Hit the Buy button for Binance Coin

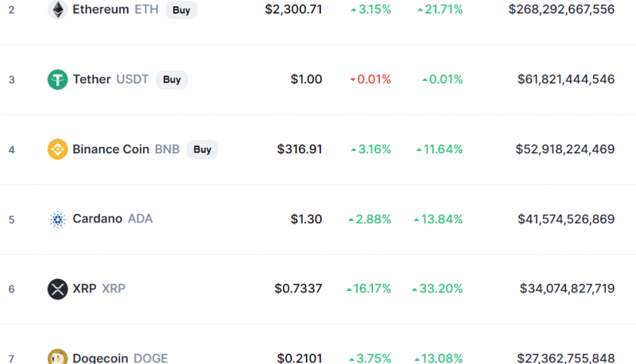[x=202, y=149]
